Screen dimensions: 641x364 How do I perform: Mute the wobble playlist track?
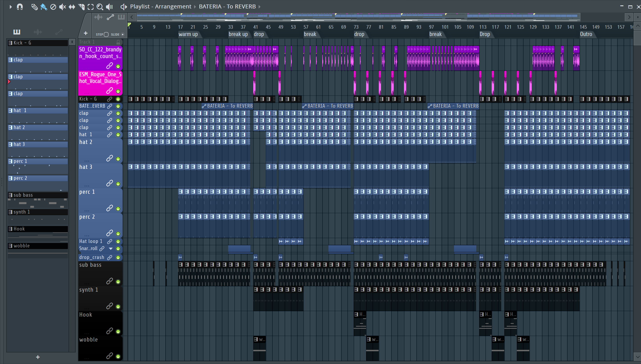pos(118,356)
